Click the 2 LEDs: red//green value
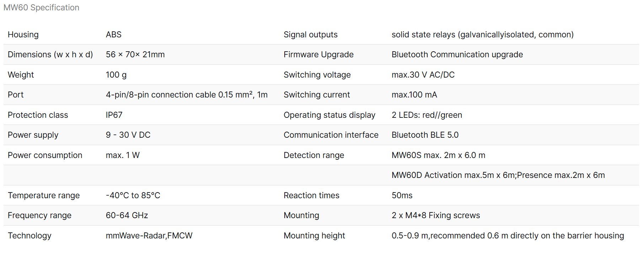The height and width of the screenshot is (253, 644). pos(426,115)
